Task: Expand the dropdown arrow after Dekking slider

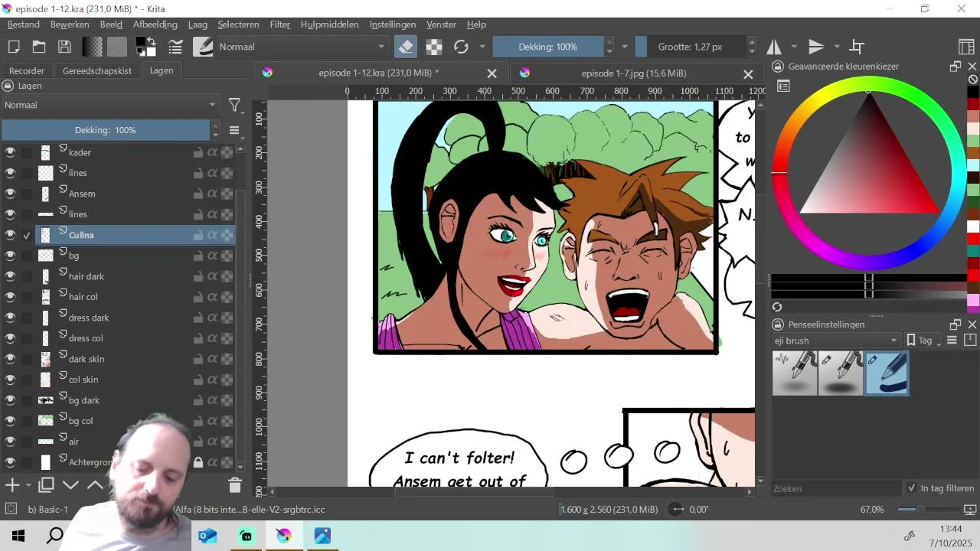Action: pyautogui.click(x=625, y=47)
